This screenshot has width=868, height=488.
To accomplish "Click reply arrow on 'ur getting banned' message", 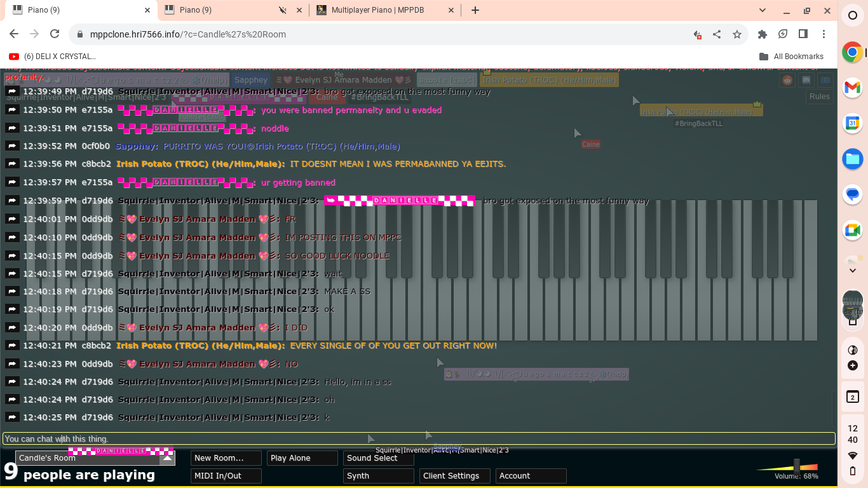I will point(12,182).
